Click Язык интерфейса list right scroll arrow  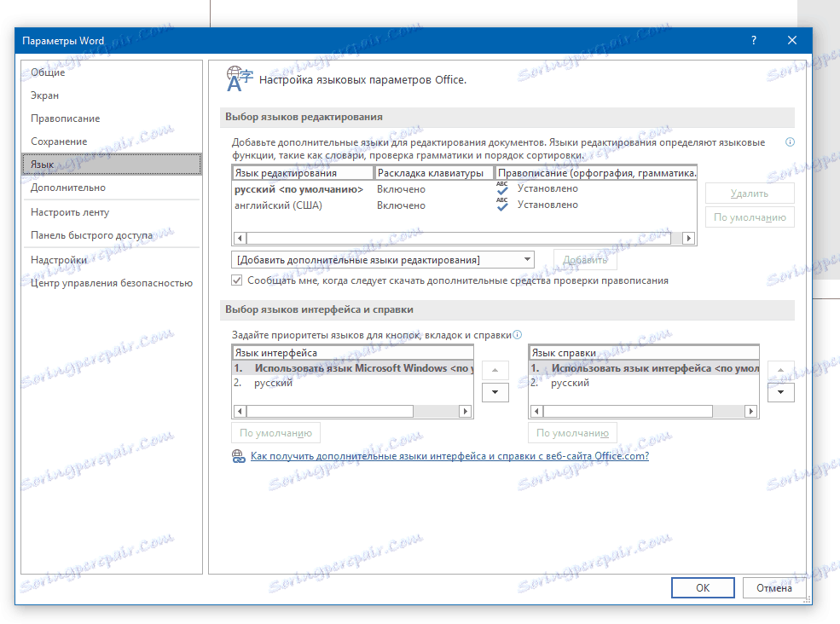coord(466,412)
